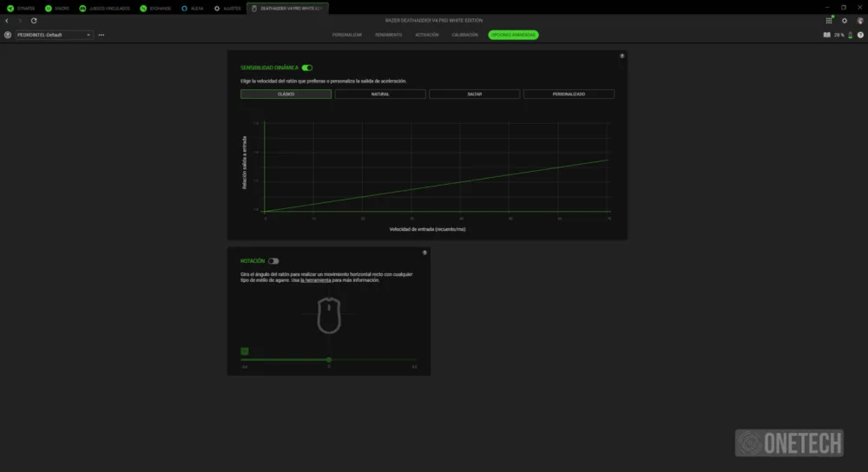Click the info icon in Sensibilidad Dinámica panel
This screenshot has width=868, height=472.
pyautogui.click(x=622, y=56)
